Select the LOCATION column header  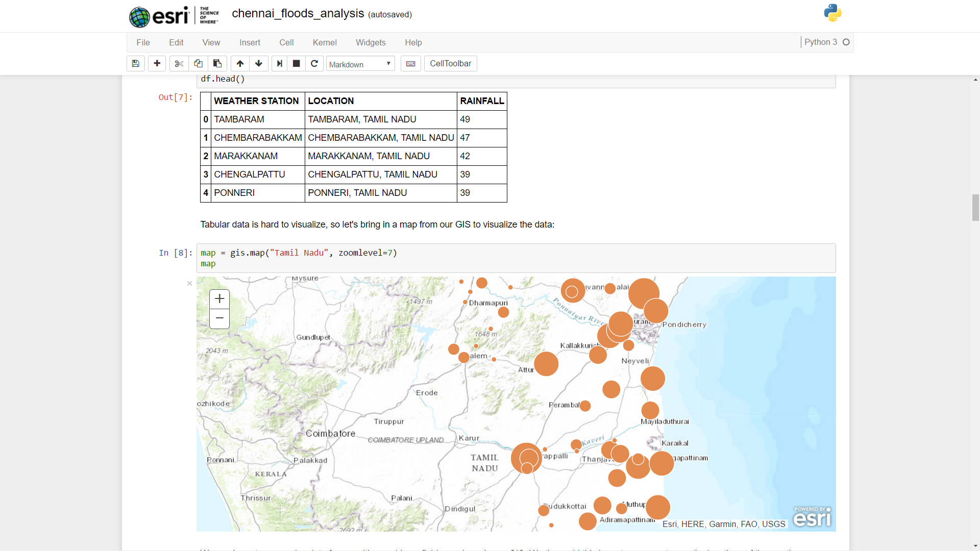(381, 101)
